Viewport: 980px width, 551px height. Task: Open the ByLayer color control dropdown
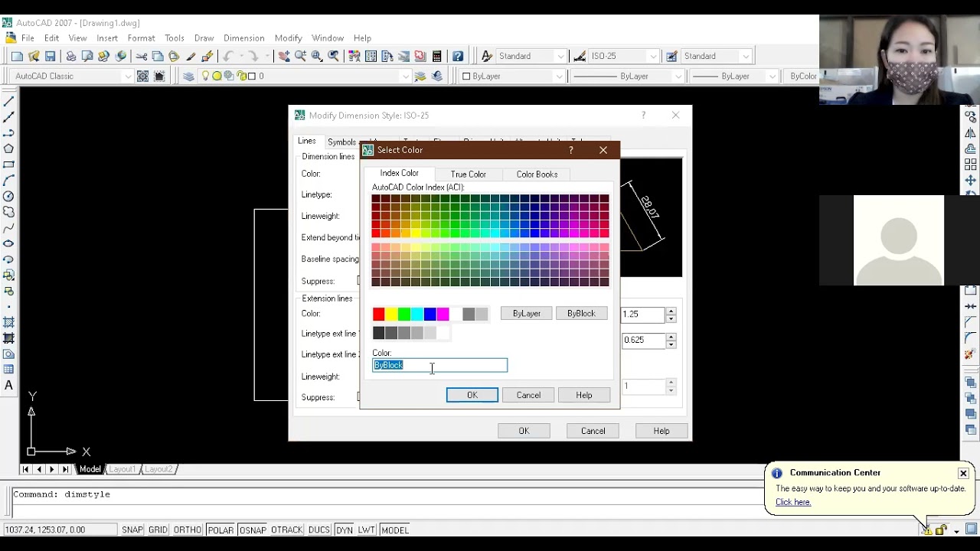coord(559,76)
